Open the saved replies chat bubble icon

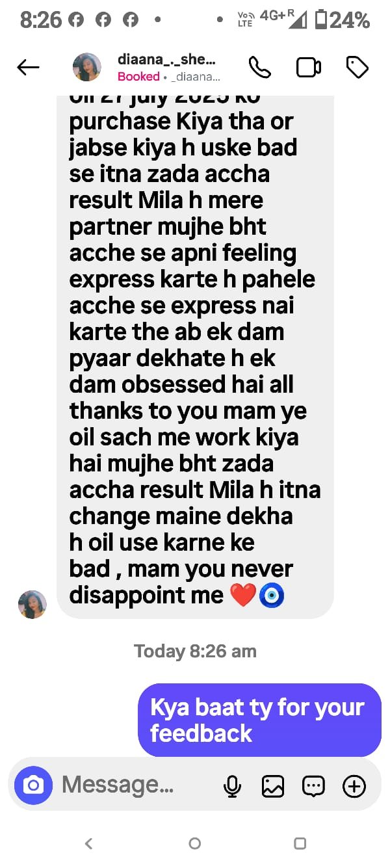314,787
